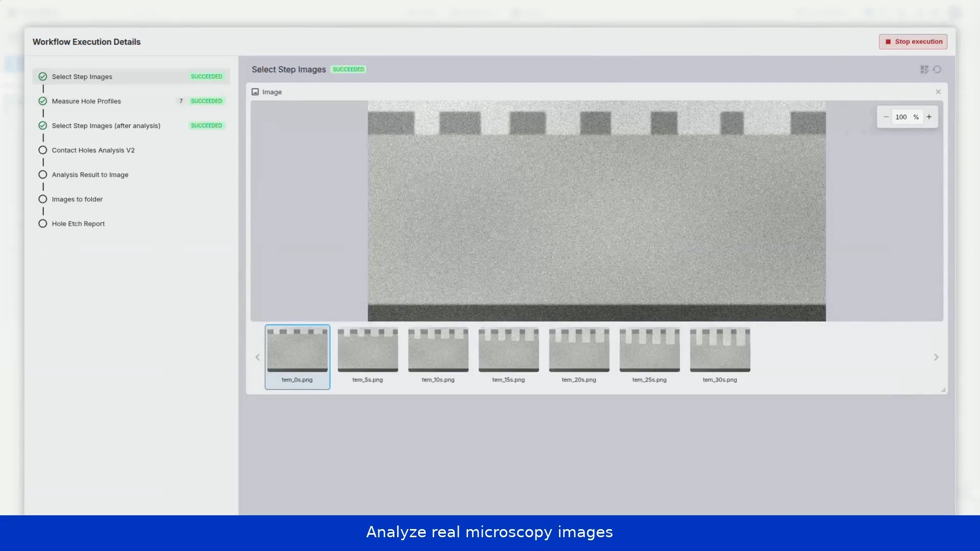Select the tem_20s.png thumbnail
980x551 pixels.
(579, 356)
